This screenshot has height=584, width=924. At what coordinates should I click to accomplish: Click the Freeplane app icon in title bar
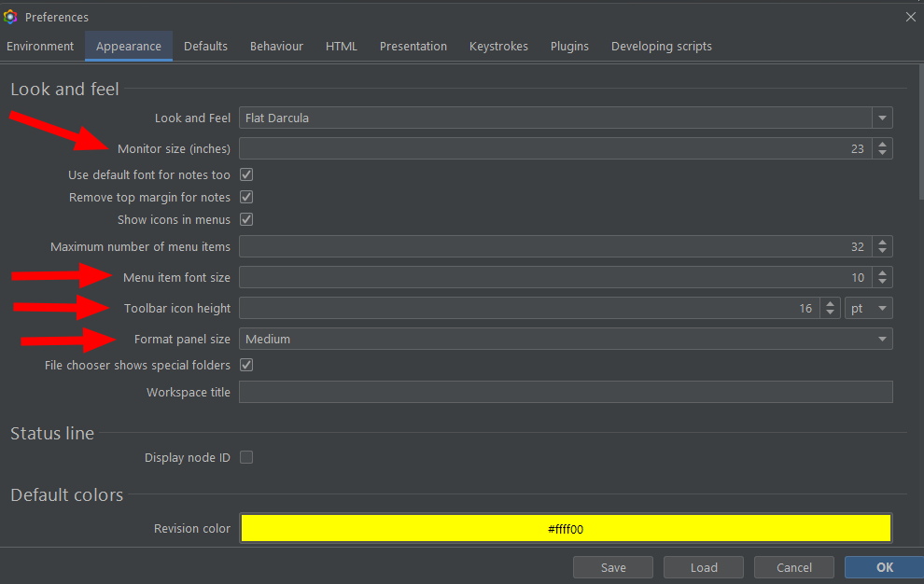(10, 17)
